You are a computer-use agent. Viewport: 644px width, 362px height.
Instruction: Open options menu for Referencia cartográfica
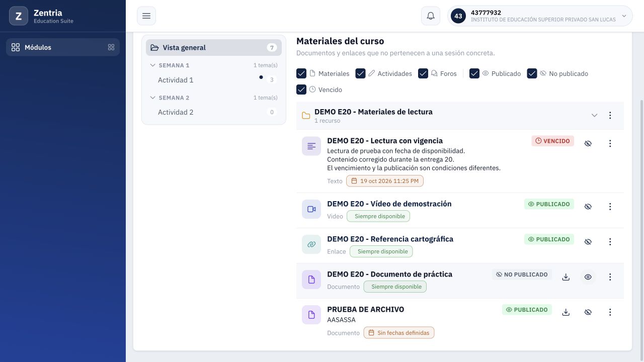610,242
